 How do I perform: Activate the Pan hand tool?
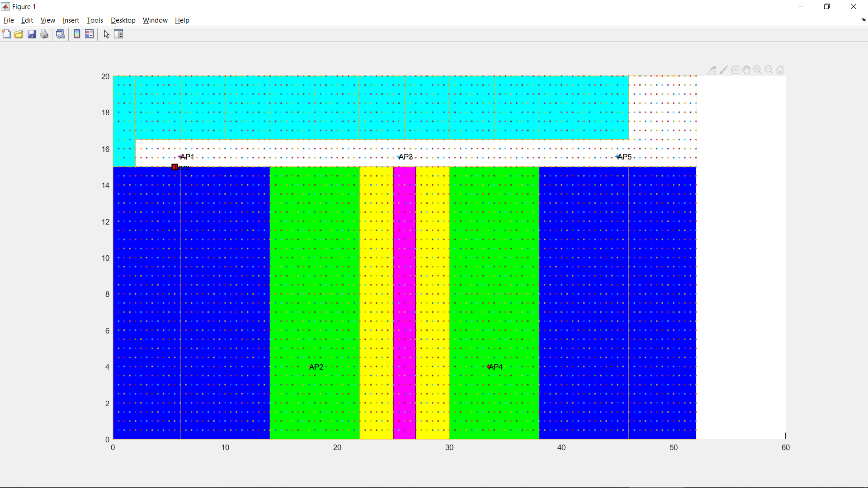(x=746, y=70)
